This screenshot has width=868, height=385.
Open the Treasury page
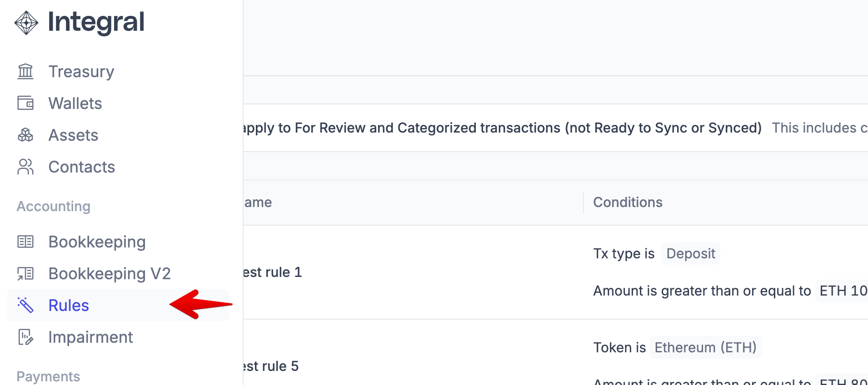(x=81, y=72)
